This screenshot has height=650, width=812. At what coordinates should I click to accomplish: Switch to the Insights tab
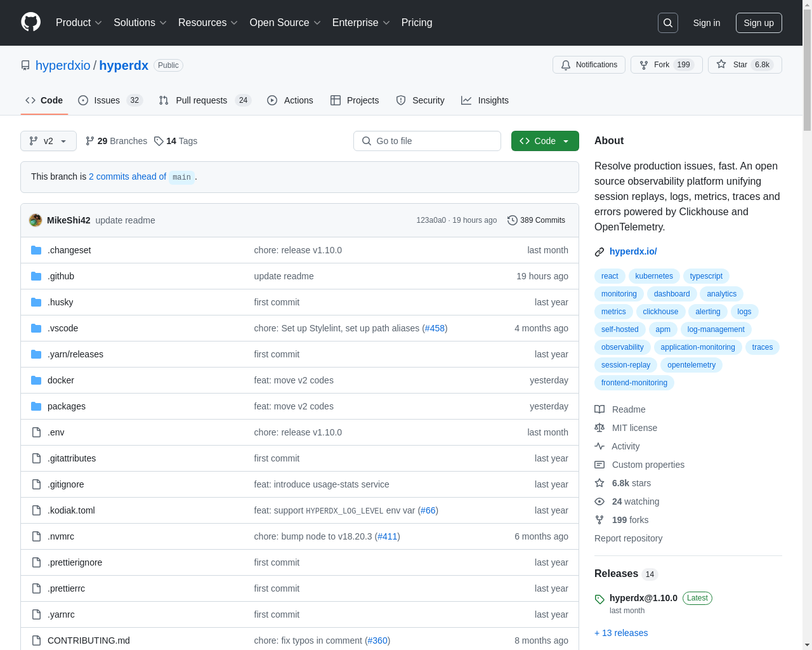(x=485, y=100)
